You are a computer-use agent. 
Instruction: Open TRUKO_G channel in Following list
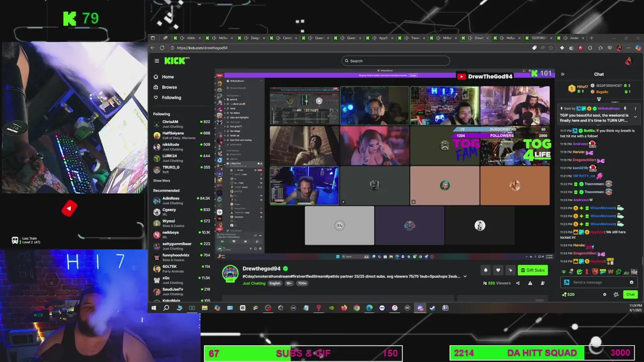182,169
